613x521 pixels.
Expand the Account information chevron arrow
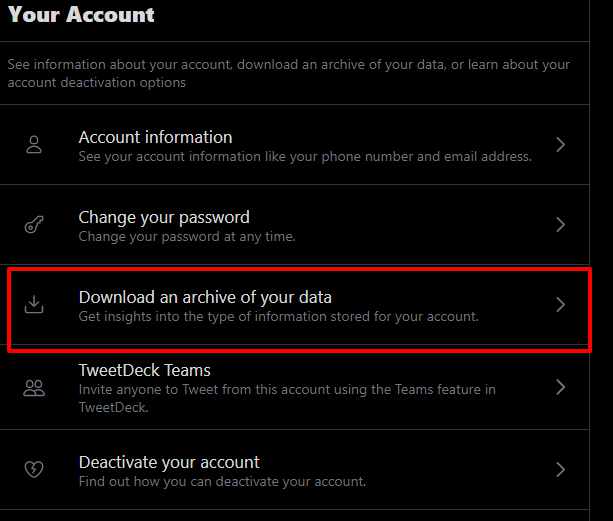pyautogui.click(x=561, y=145)
